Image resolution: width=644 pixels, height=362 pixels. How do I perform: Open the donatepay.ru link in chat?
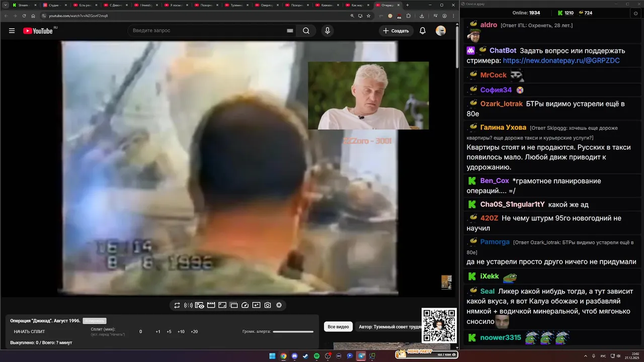coord(561,60)
